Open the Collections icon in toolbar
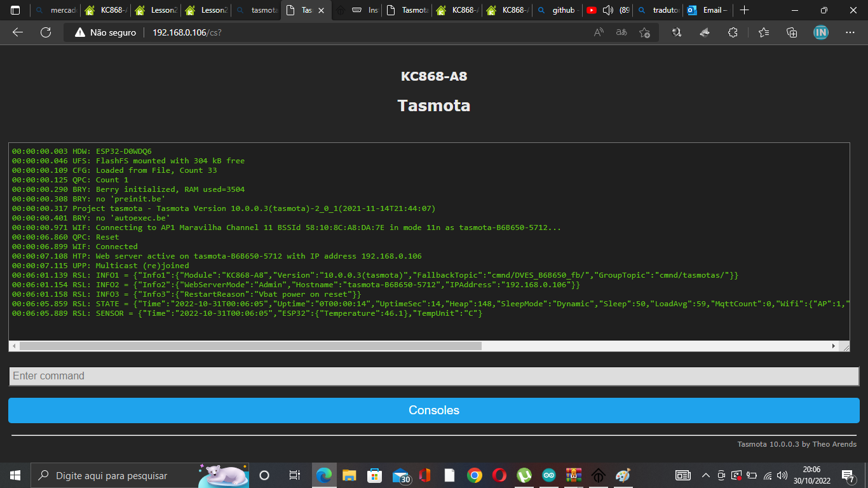Viewport: 868px width, 488px height. coord(792,32)
